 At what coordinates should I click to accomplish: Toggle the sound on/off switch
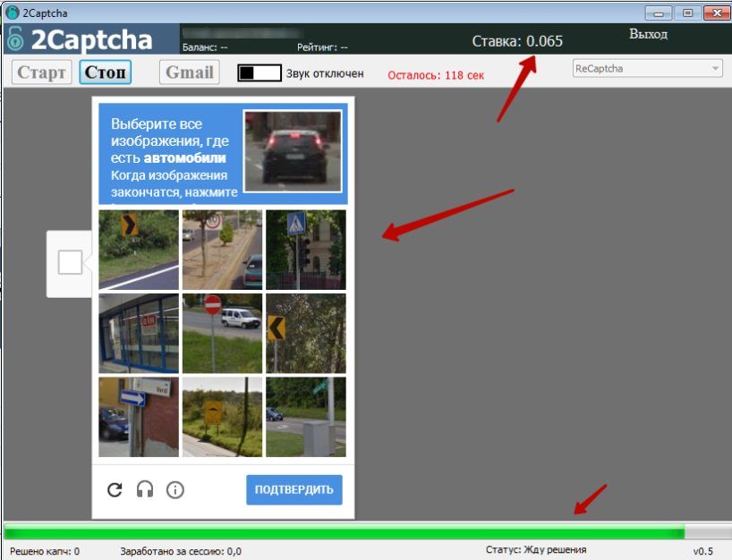click(260, 73)
